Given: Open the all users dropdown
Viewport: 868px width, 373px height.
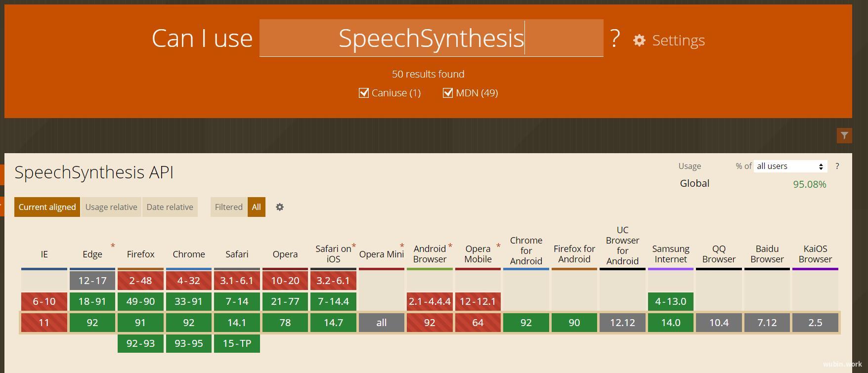Looking at the screenshot, I should (790, 166).
